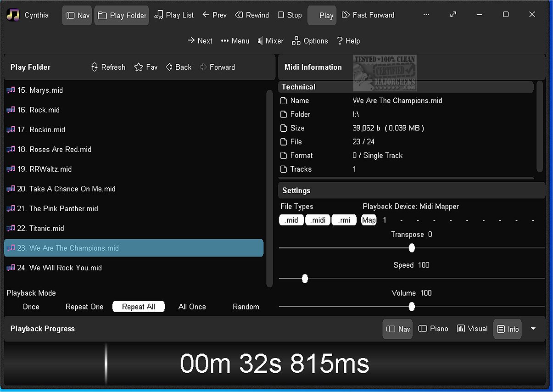The height and width of the screenshot is (392, 553).
Task: Refresh the Play Folder list
Action: point(108,67)
